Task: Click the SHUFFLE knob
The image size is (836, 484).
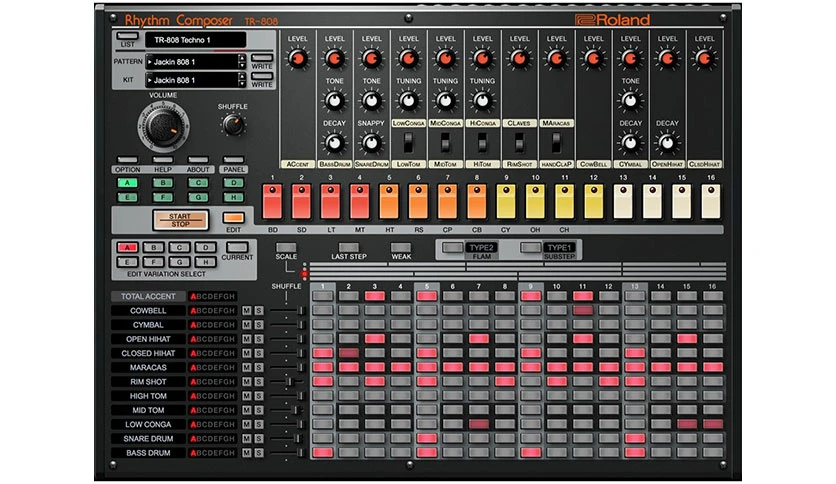Action: [233, 125]
